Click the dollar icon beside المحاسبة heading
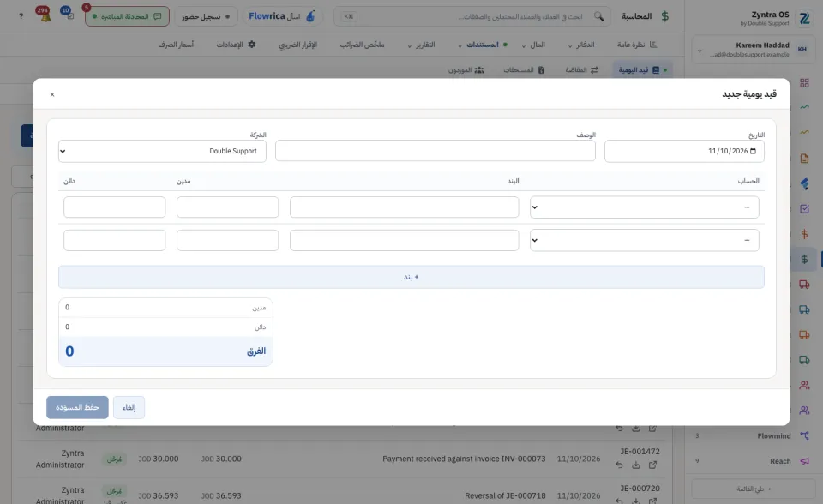The height and width of the screenshot is (504, 823). pyautogui.click(x=665, y=16)
